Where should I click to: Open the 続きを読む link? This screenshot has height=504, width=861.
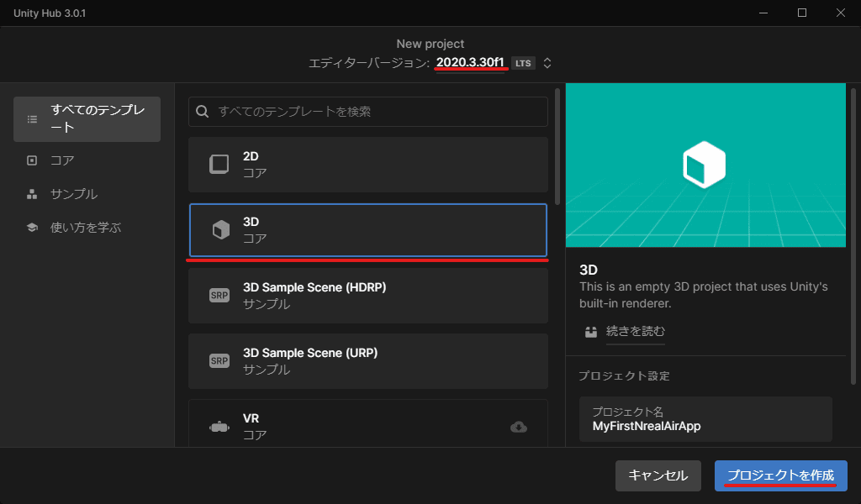636,331
